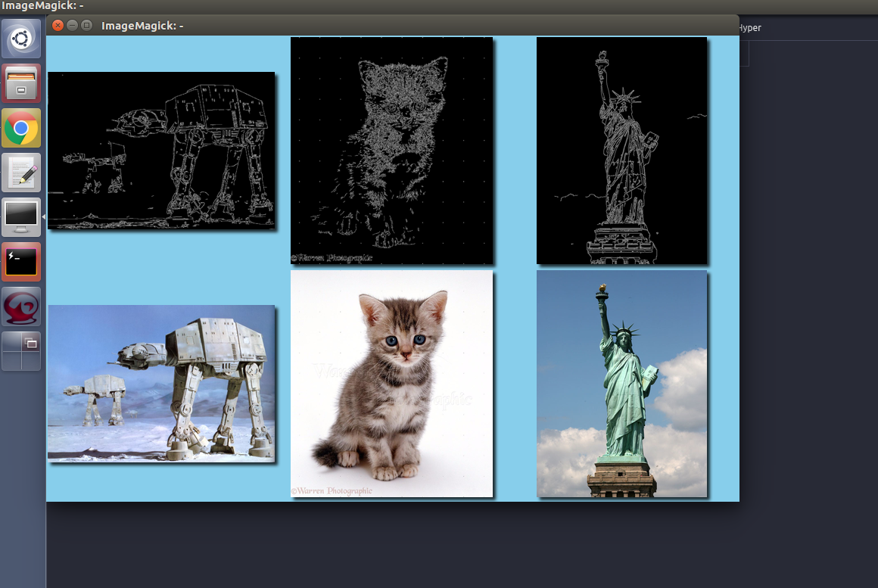Launch the Files manager from the dock
This screenshot has height=588, width=878.
tap(21, 83)
